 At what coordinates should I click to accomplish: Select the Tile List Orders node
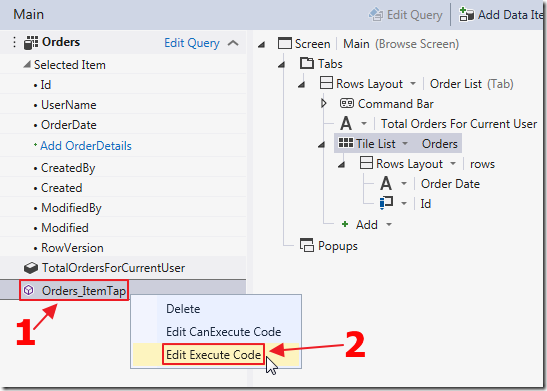click(x=398, y=143)
